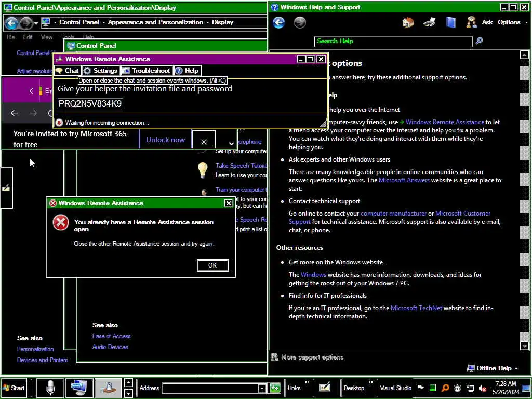Image resolution: width=532 pixels, height=399 pixels.
Task: Print the help topic with the printer icon
Action: [430, 23]
